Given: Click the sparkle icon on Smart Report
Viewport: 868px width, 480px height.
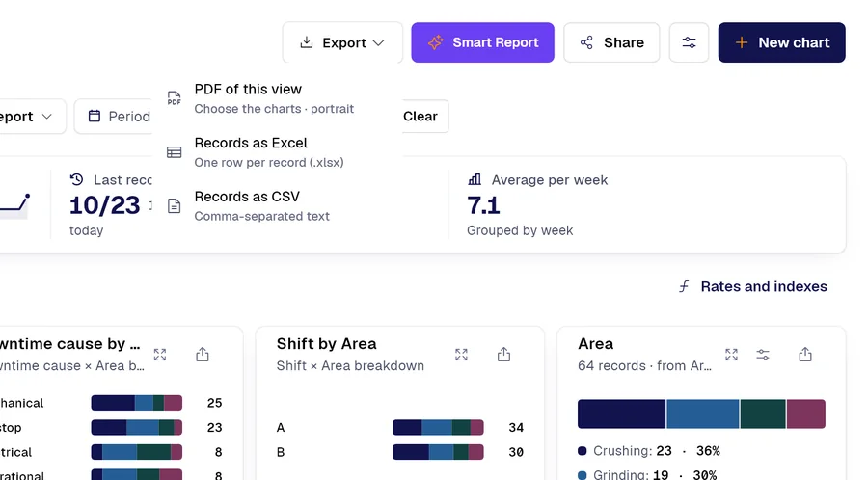Looking at the screenshot, I should point(435,42).
